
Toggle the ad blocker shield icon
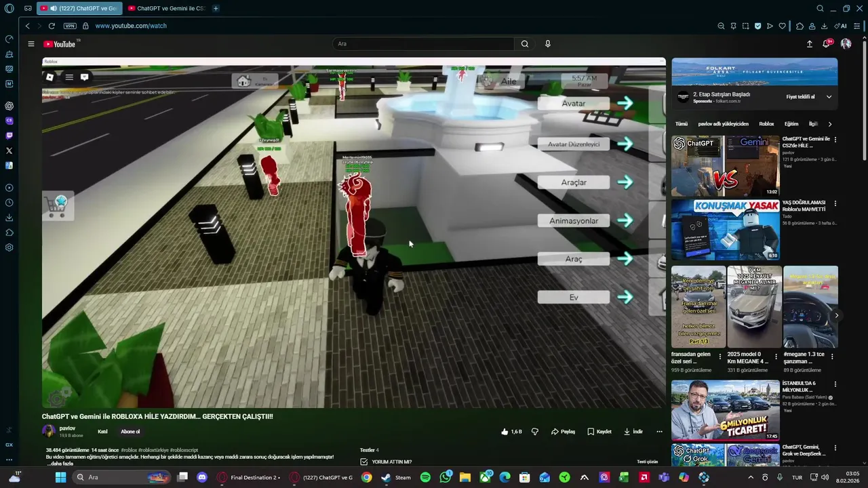click(757, 26)
